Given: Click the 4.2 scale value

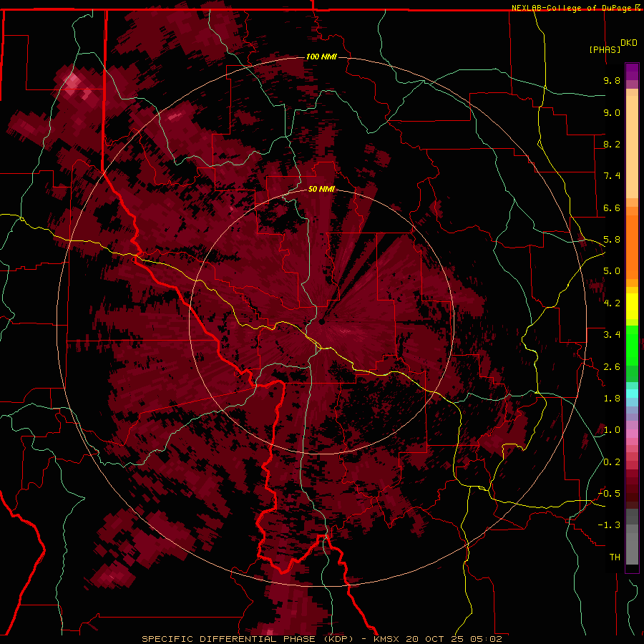Looking at the screenshot, I should (x=612, y=303).
